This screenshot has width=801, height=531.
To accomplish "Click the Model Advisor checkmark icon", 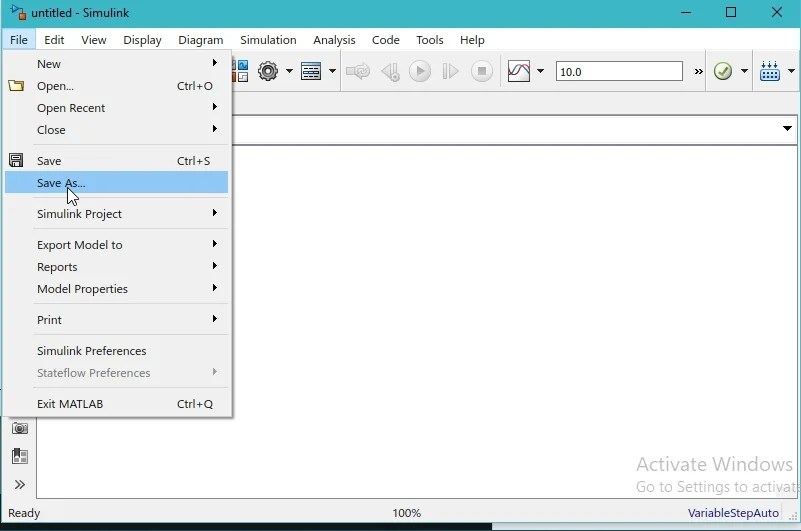I will 723,71.
